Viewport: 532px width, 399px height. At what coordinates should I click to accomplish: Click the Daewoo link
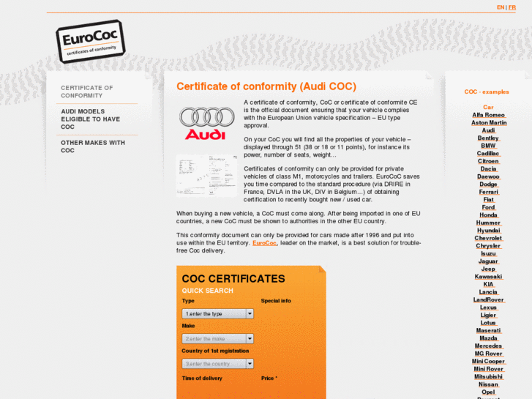[489, 176]
